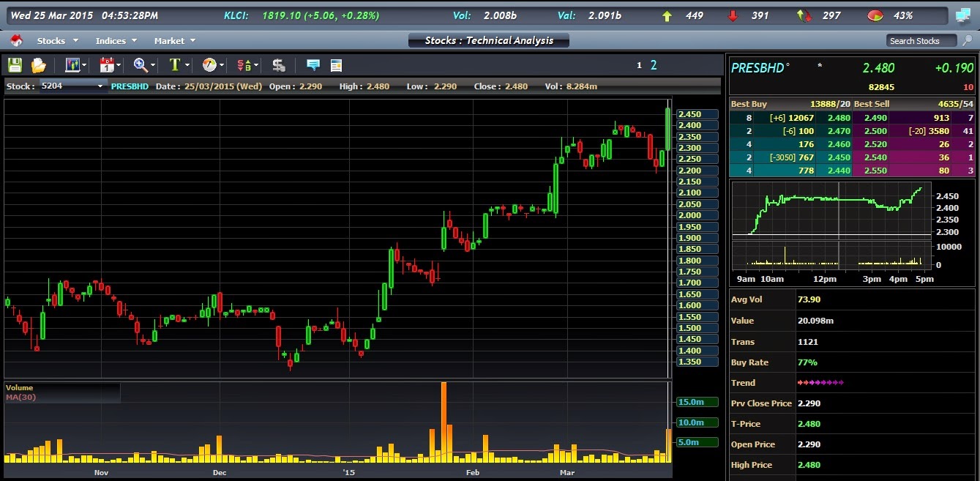The image size is (980, 481).
Task: Open the folder icon to load a chart
Action: (x=39, y=65)
